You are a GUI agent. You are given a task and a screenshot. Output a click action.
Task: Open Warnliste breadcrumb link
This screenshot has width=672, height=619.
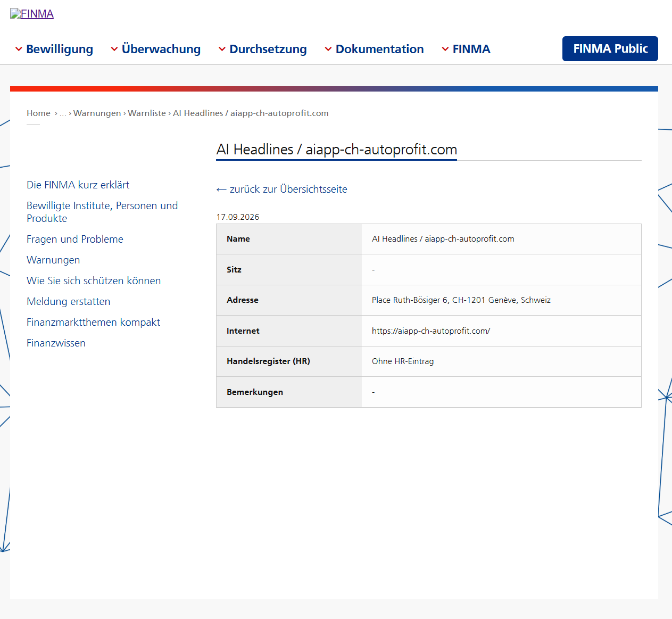point(147,113)
